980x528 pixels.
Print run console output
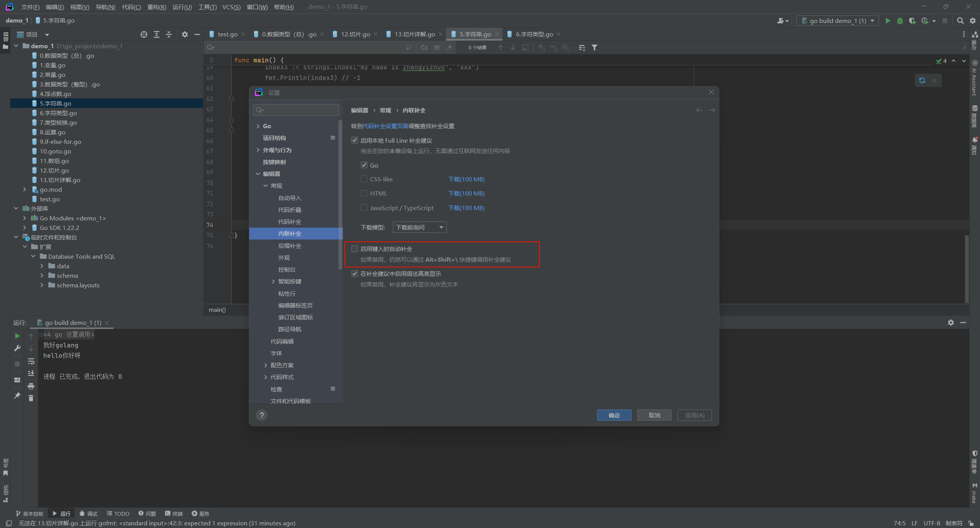click(31, 386)
